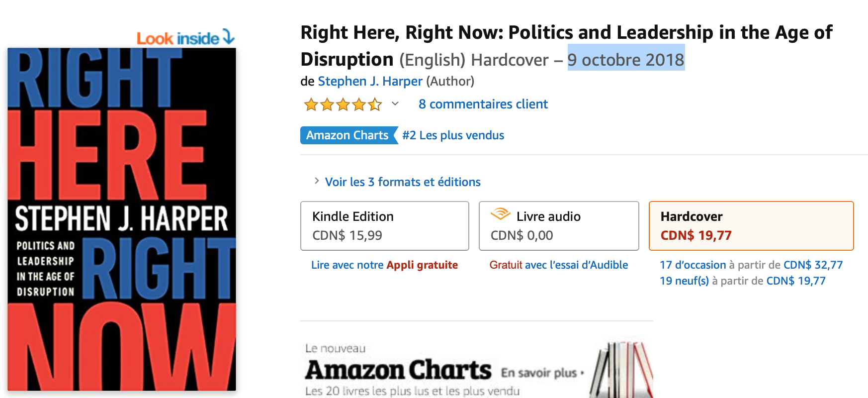
Task: Select the Livre audio format
Action: 559,226
